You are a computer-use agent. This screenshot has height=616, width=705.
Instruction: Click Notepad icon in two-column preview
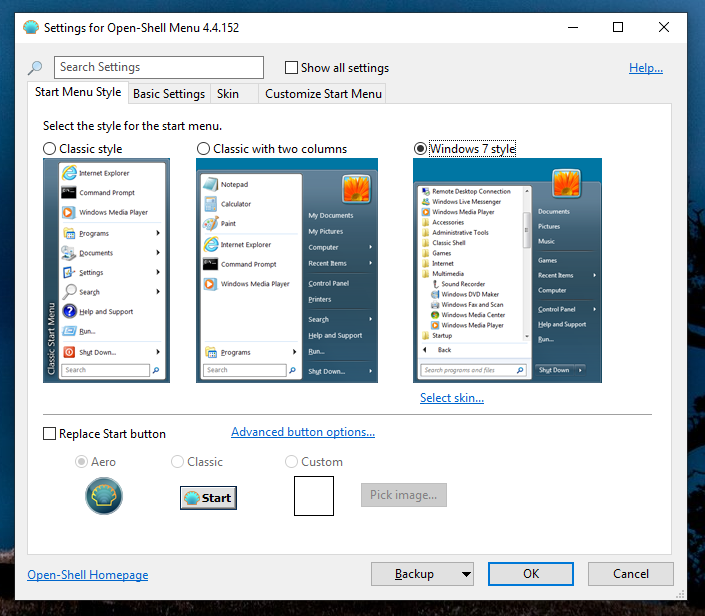coord(210,184)
